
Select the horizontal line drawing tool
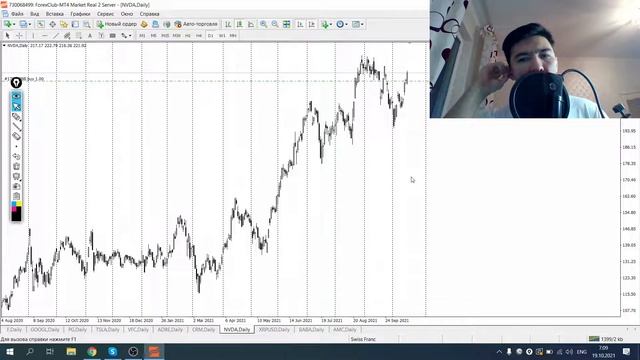[x=45, y=36]
